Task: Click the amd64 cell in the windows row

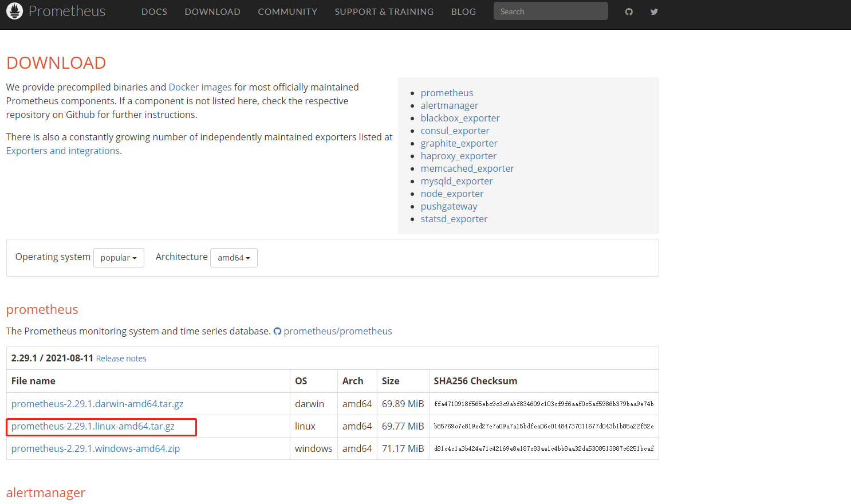Action: tap(357, 448)
